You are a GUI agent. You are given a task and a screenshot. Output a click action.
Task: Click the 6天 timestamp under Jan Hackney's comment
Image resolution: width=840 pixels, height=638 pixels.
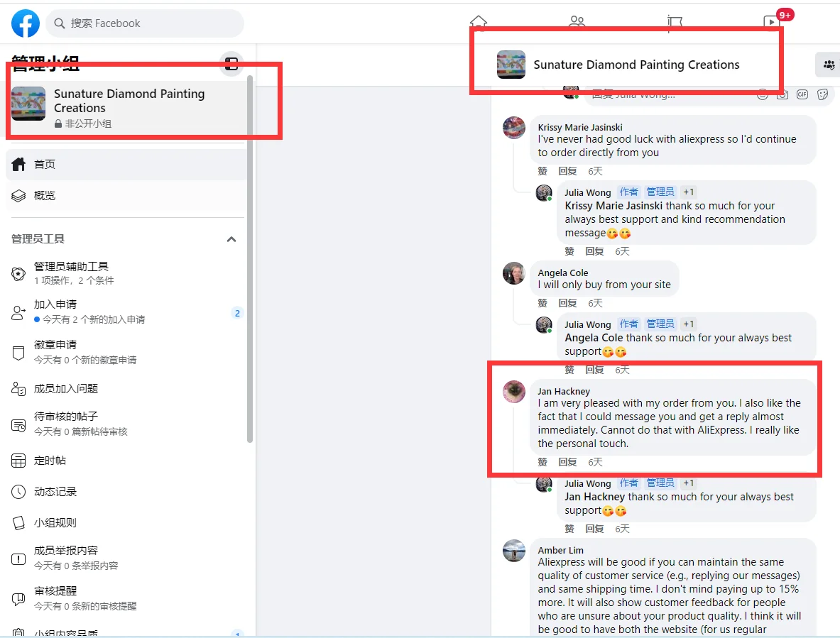(595, 463)
